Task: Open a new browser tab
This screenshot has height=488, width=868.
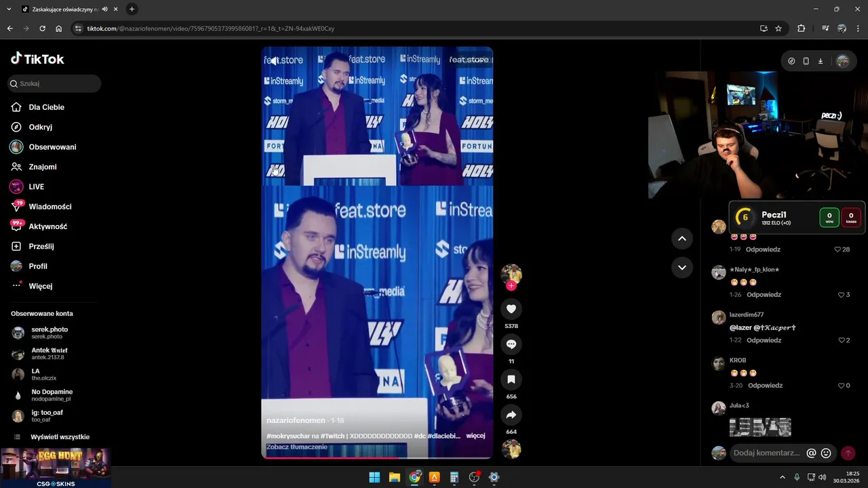Action: click(x=132, y=9)
